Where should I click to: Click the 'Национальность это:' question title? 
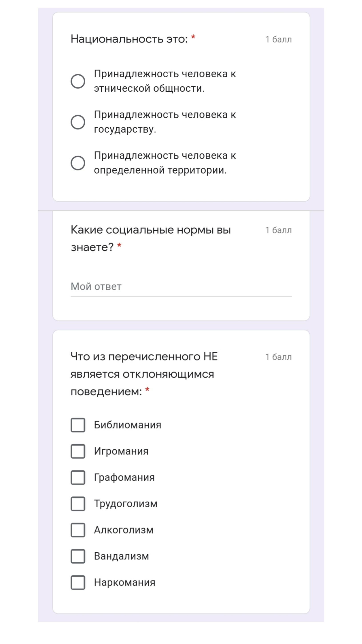tap(129, 39)
